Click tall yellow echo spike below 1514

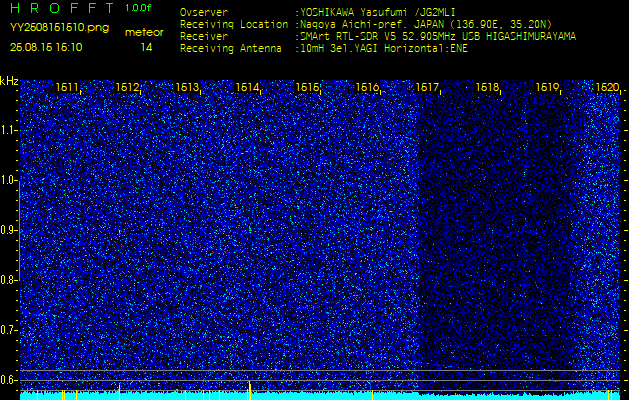[x=250, y=390]
